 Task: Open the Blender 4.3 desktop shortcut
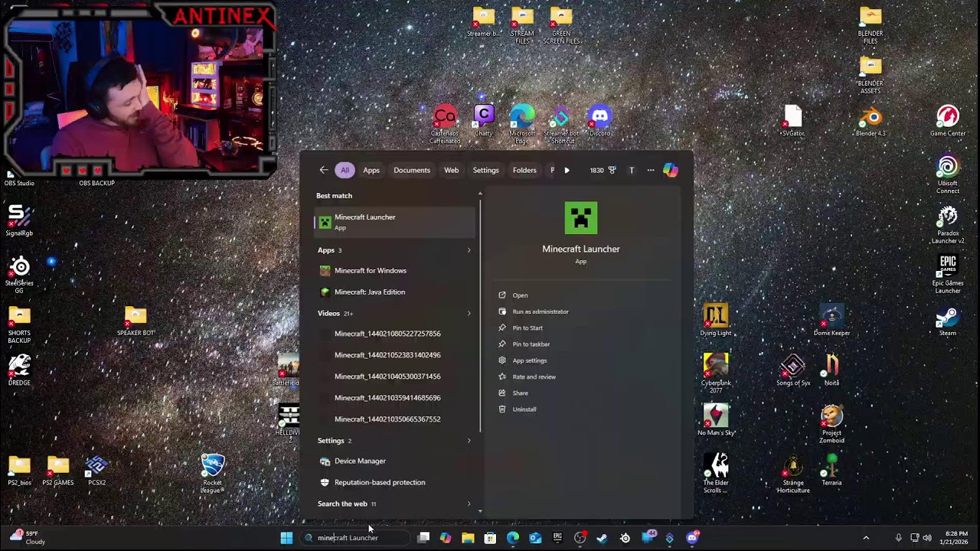871,121
